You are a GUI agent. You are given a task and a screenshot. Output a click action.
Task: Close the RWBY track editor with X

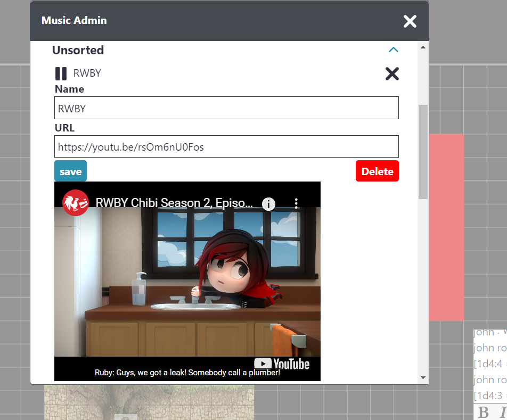click(x=392, y=73)
